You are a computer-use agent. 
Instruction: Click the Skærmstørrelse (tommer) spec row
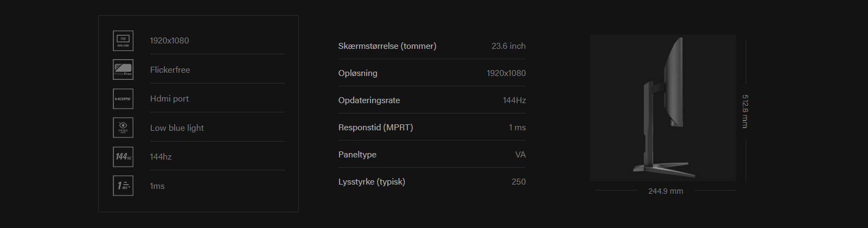(432, 46)
